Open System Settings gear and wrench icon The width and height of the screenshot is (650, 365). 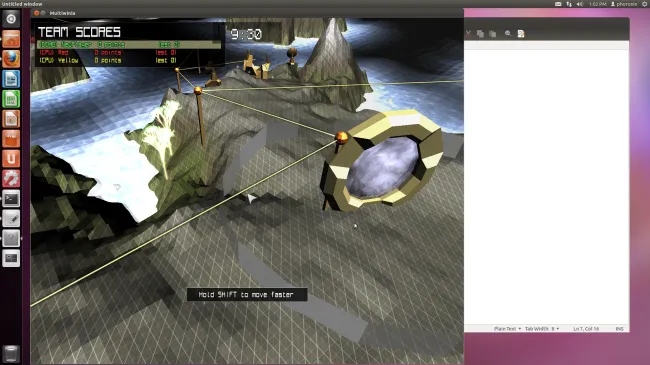pyautogui.click(x=11, y=179)
